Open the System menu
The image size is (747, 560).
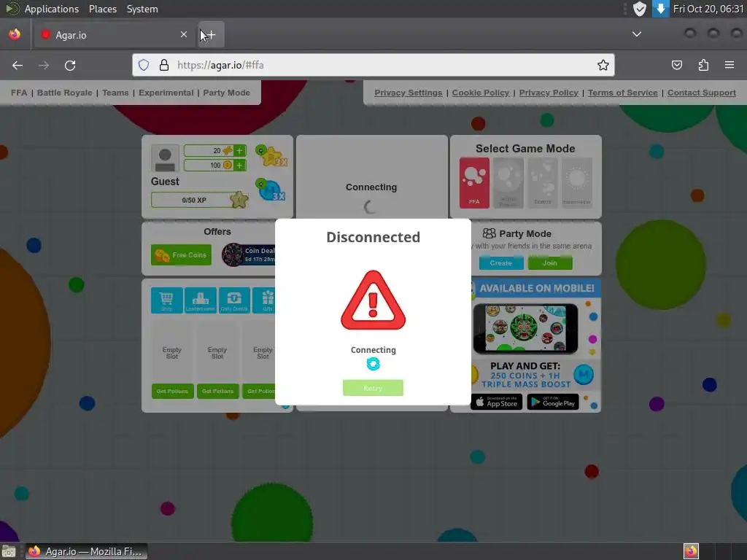(142, 9)
